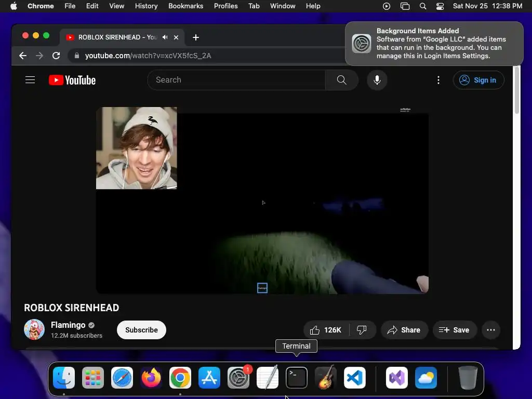The height and width of the screenshot is (399, 532).
Task: Open YouTube settings three-dot menu
Action: point(438,80)
